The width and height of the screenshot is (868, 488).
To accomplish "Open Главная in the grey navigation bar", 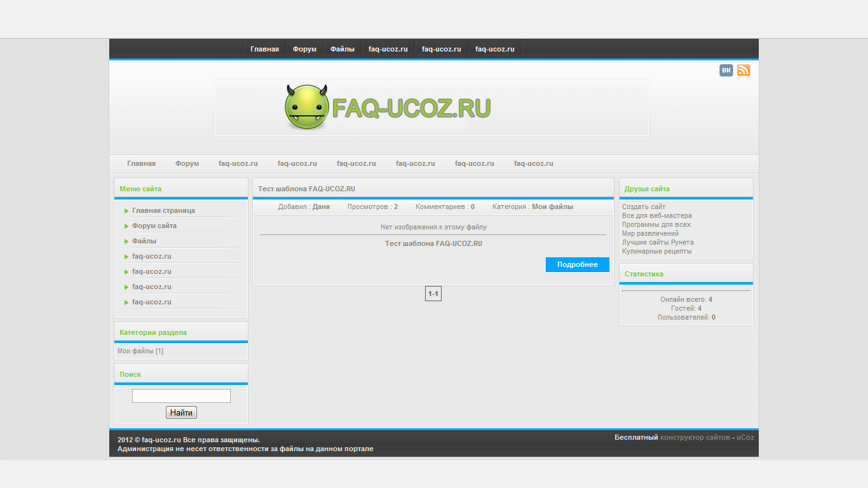I will coord(141,163).
